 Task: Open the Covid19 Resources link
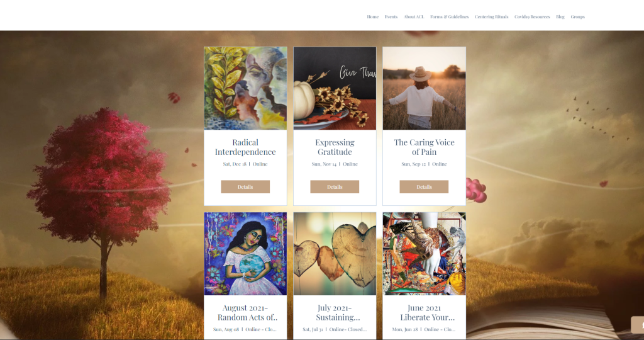click(532, 17)
